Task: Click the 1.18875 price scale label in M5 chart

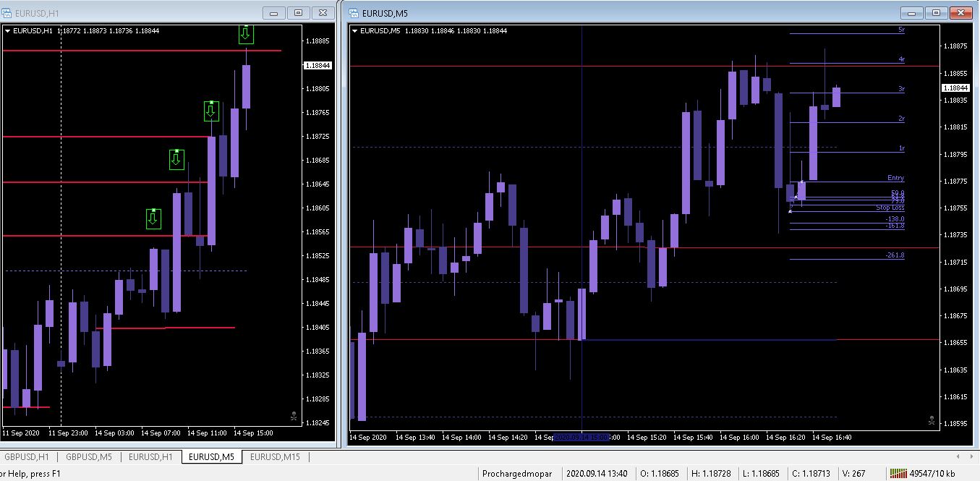Action: click(x=955, y=46)
